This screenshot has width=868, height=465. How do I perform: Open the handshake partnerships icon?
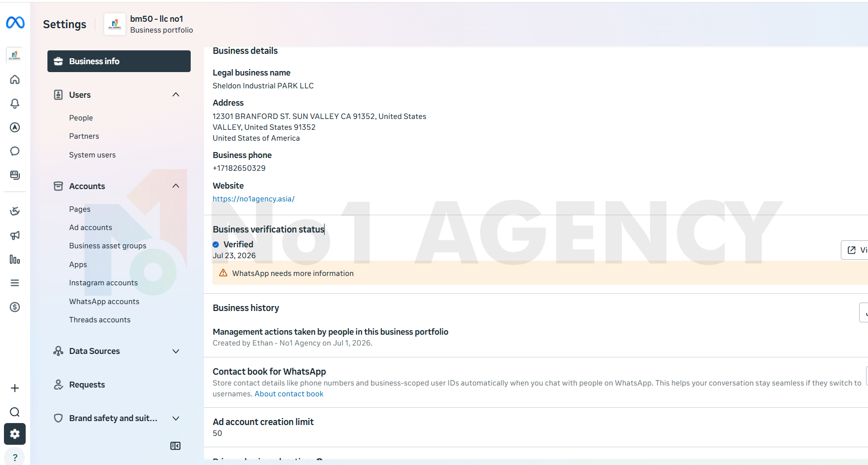pos(15,211)
